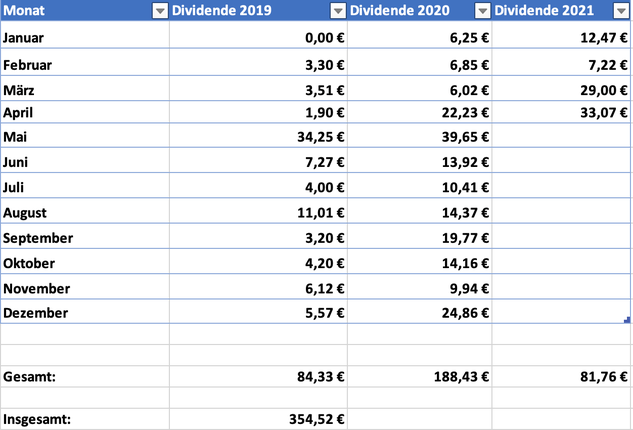Click the 81,76 € total cell
Viewport: 633px width, 430px height.
tap(562, 376)
